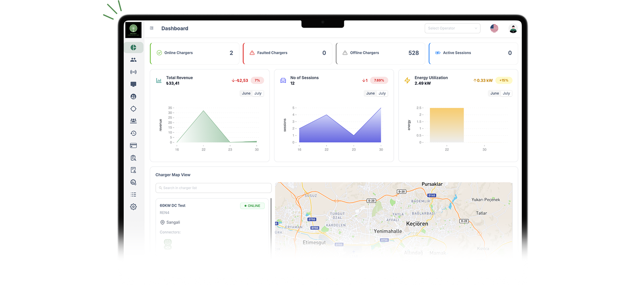Click the history clock sidebar icon
Viewport: 644px width, 285px height.
133,133
